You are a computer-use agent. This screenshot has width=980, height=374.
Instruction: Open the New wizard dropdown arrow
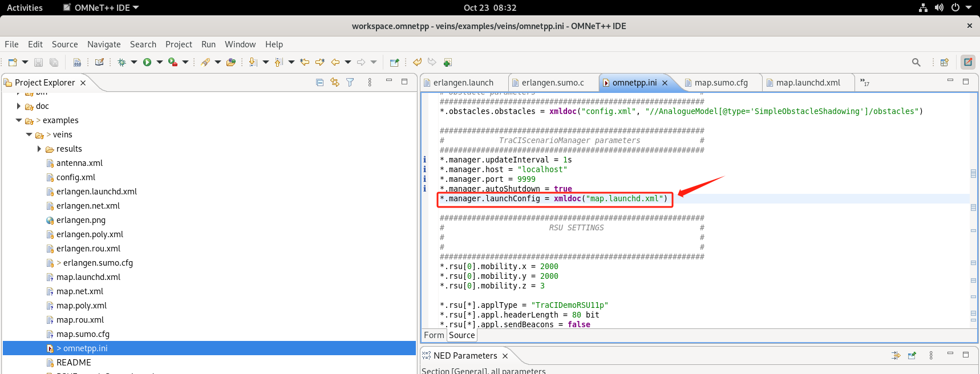(25, 62)
